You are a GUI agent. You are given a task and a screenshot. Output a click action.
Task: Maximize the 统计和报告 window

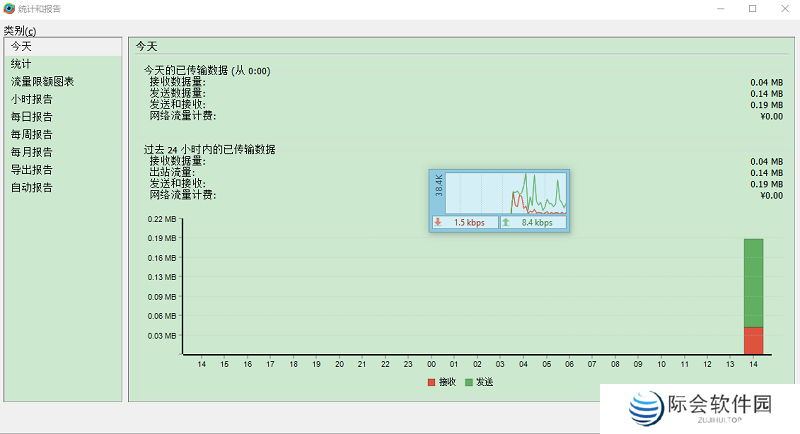(753, 9)
